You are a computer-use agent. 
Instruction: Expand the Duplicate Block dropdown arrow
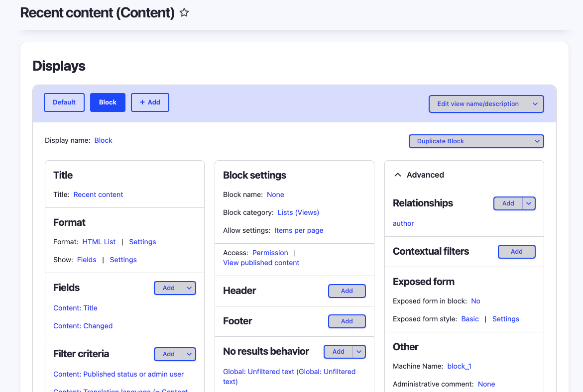click(x=537, y=141)
